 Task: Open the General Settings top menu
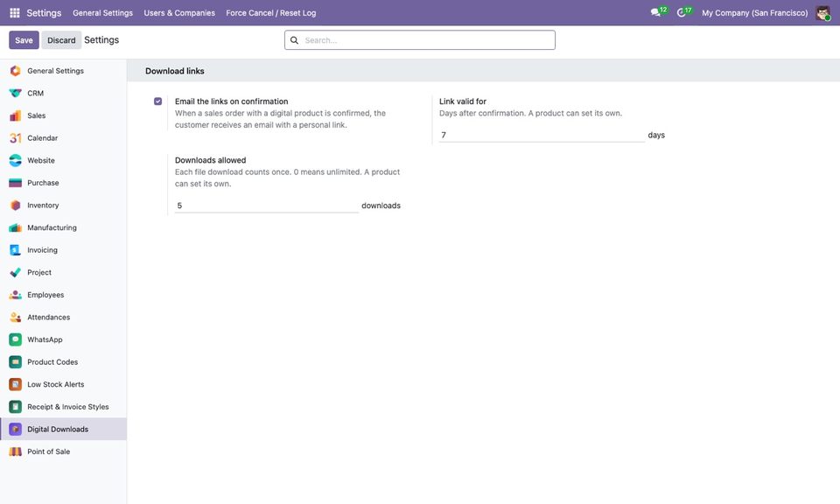tap(103, 13)
